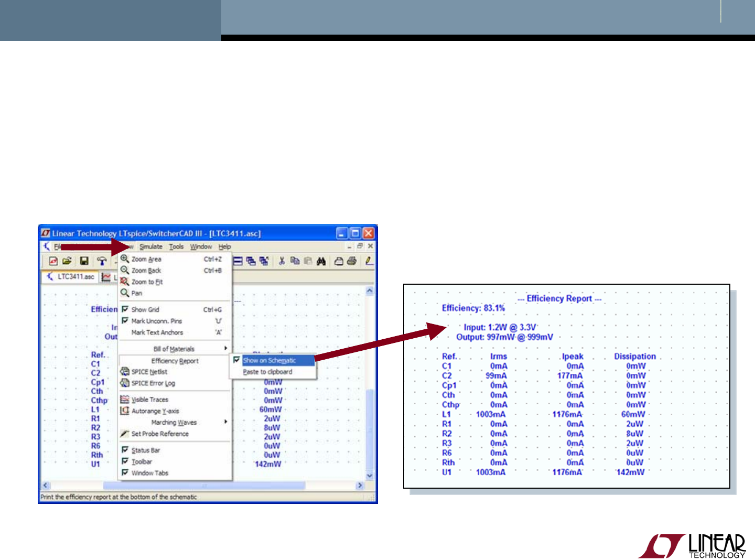Viewport: 755px width, 560px height.
Task: Toggle Show on Schematic in the submenu
Action: [273, 361]
